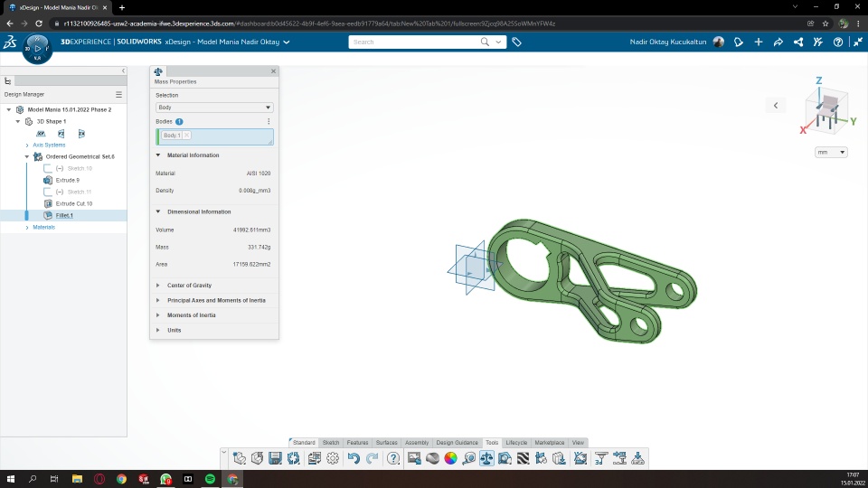Click the notifications icon in the top bar

739,42
